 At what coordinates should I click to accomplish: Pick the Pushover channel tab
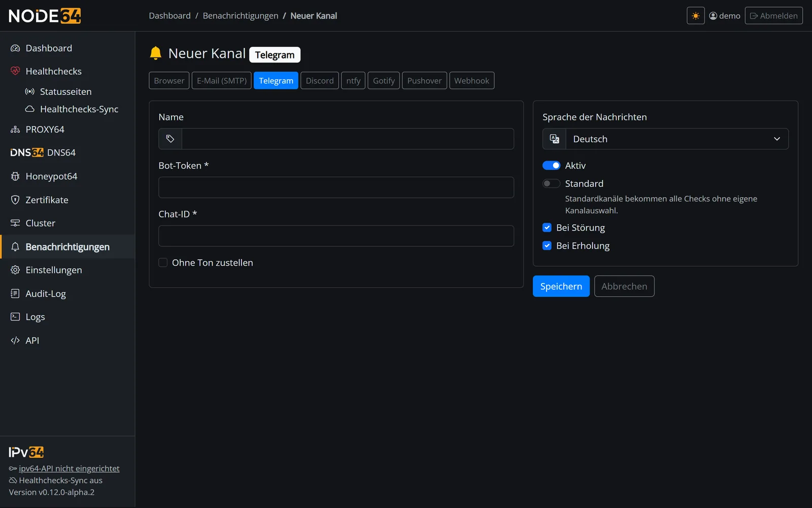424,80
